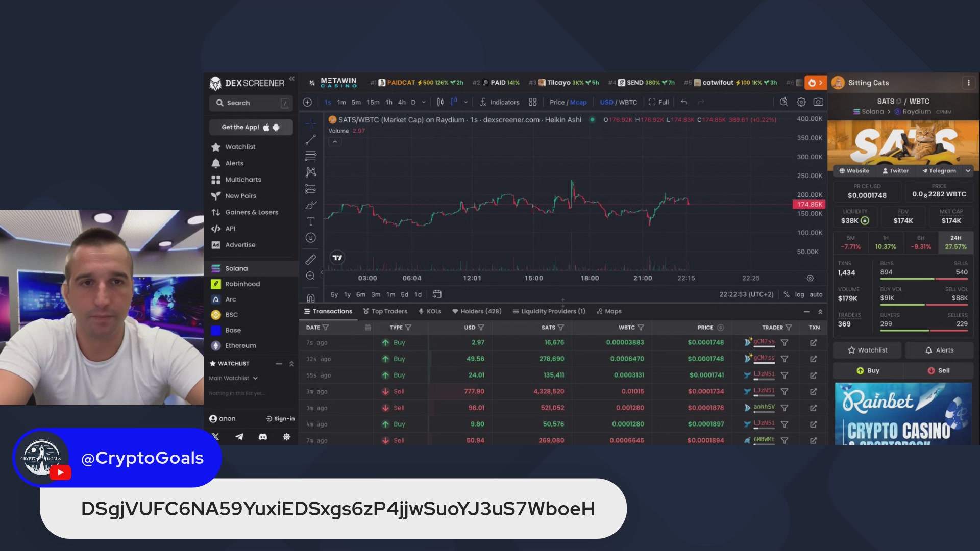Screen dimensions: 980x551
Task: Click the 174.85K price marker on axis
Action: click(x=809, y=204)
